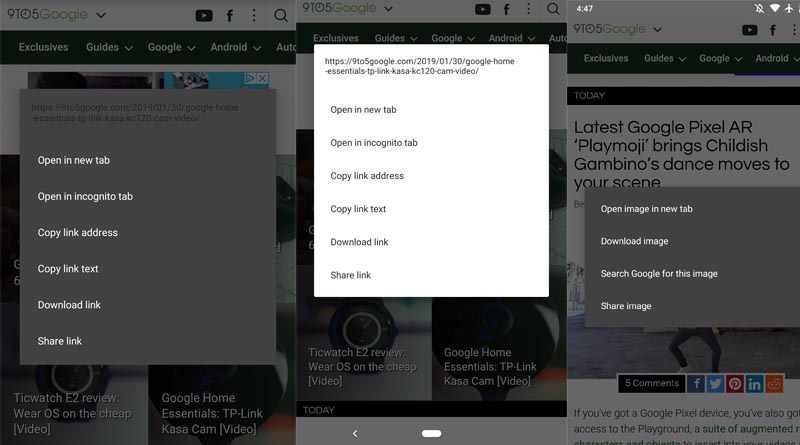Select Exclusives in left screenshot nav
800x445 pixels.
coord(43,47)
